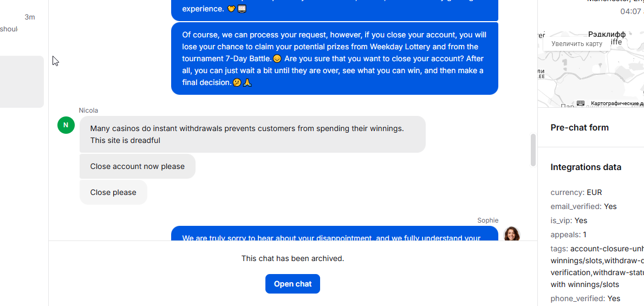Click Sophie's "We are truly sorry" message
644x306 pixels.
pos(334,233)
